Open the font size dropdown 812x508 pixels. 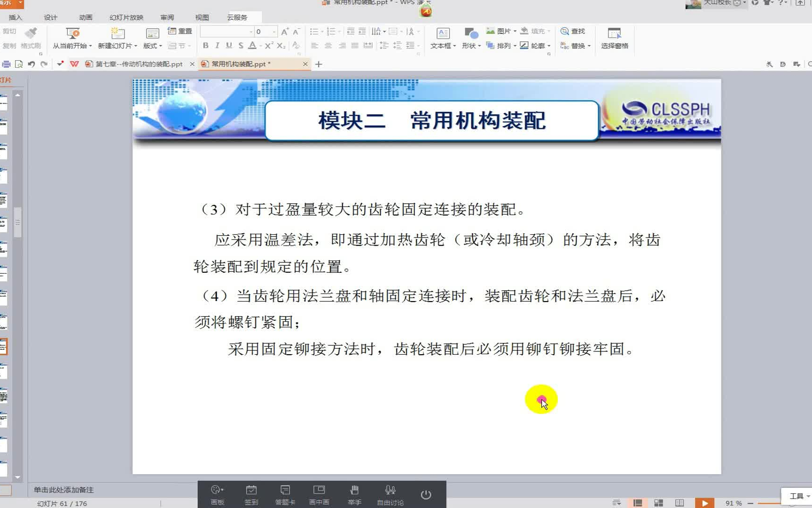[274, 32]
